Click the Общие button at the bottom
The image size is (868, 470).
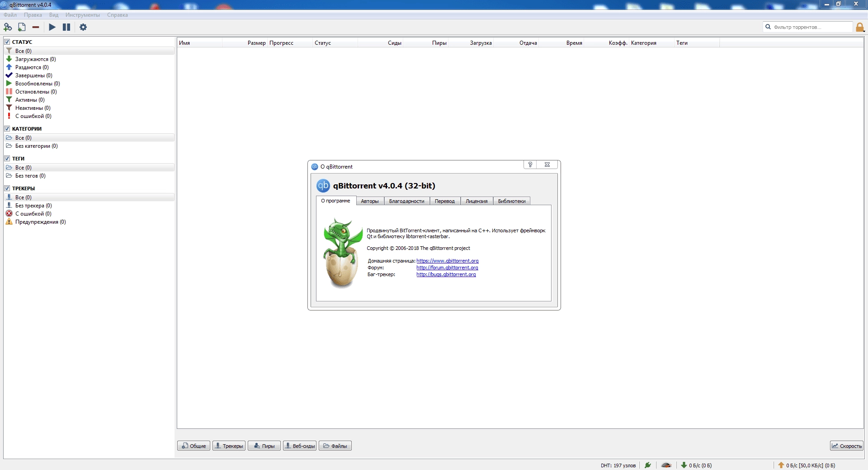tap(193, 446)
